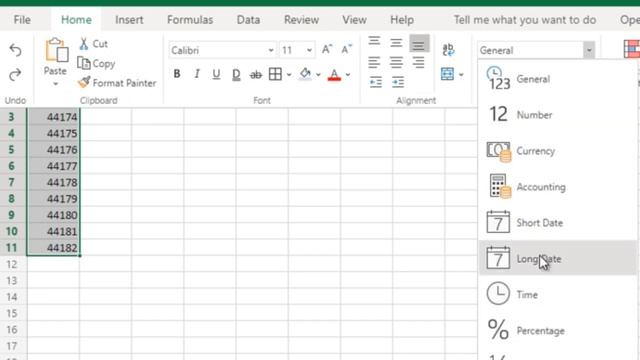Image resolution: width=640 pixels, height=360 pixels.
Task: Open merge options dropdown arrow
Action: coord(461,75)
